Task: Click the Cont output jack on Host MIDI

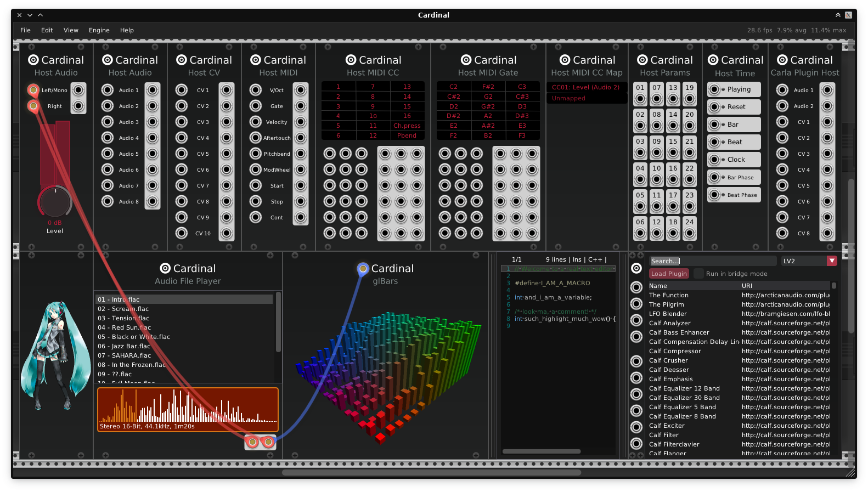Action: tap(301, 217)
